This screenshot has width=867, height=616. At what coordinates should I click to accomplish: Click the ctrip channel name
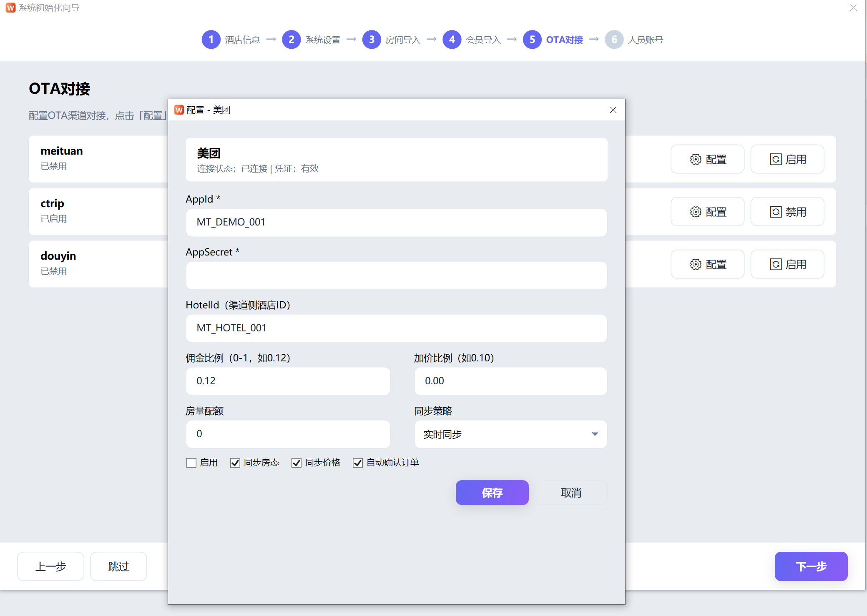tap(52, 204)
